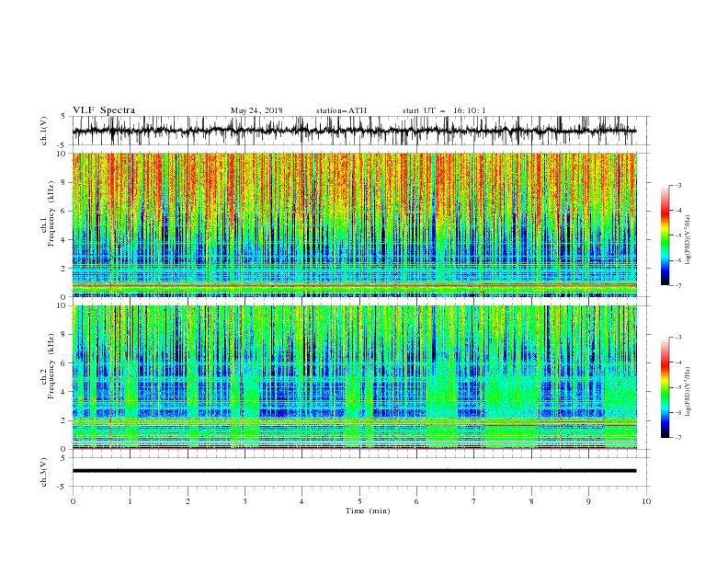
Task: Click the ch.1 voltage waveform trace
Action: pyautogui.click(x=354, y=131)
